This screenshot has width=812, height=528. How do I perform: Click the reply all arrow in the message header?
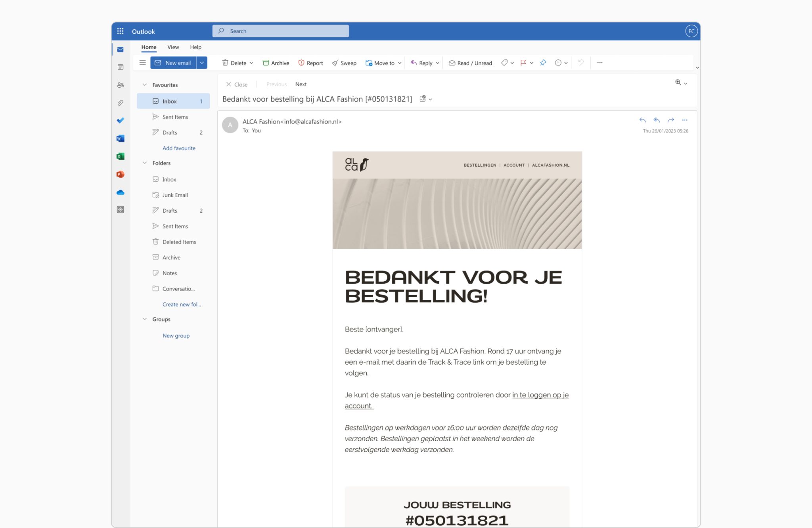tap(657, 120)
